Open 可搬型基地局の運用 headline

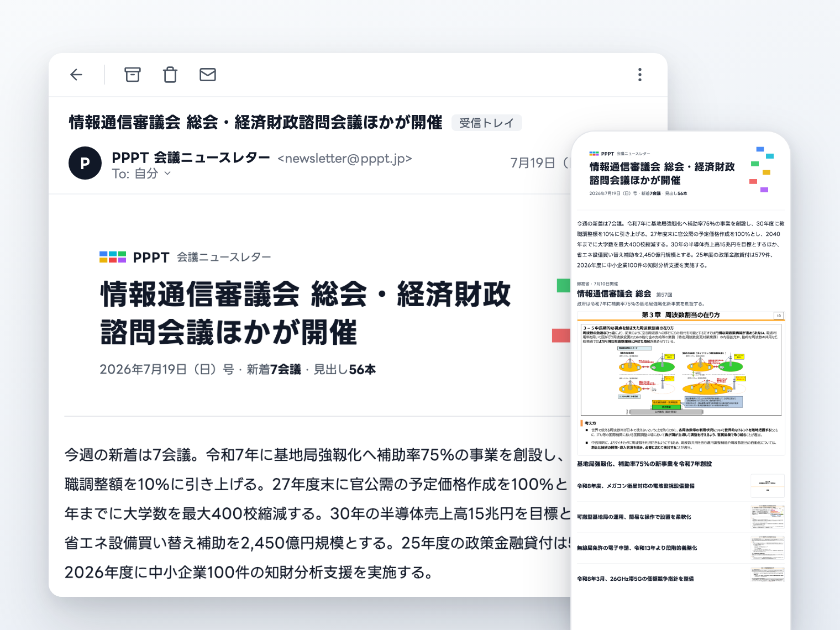(x=634, y=517)
